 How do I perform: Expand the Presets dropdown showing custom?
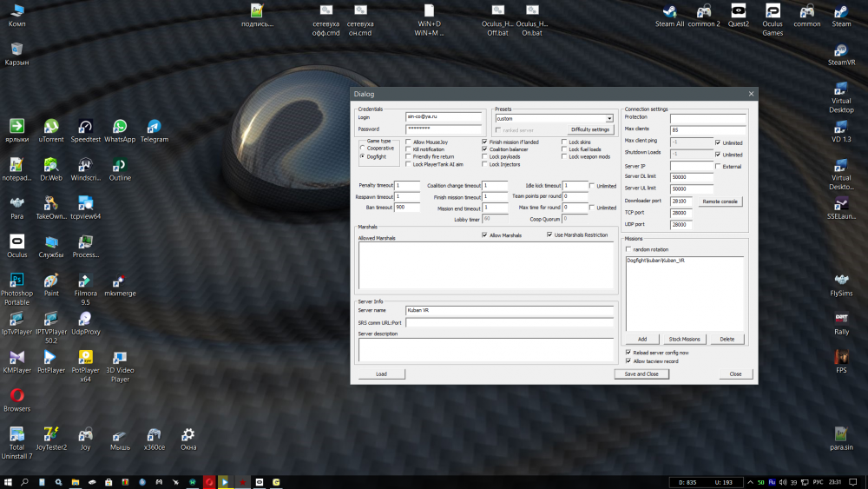[609, 118]
